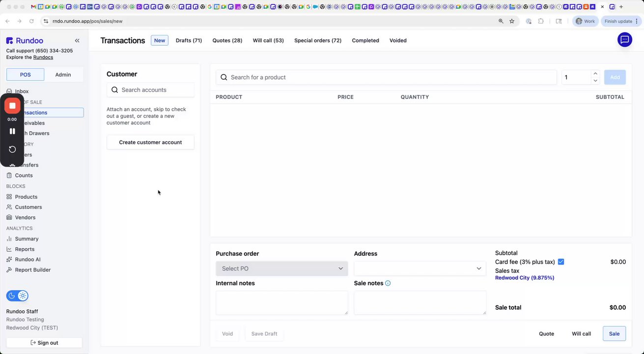The height and width of the screenshot is (354, 644).
Task: Pause the screen recording
Action: tap(12, 131)
